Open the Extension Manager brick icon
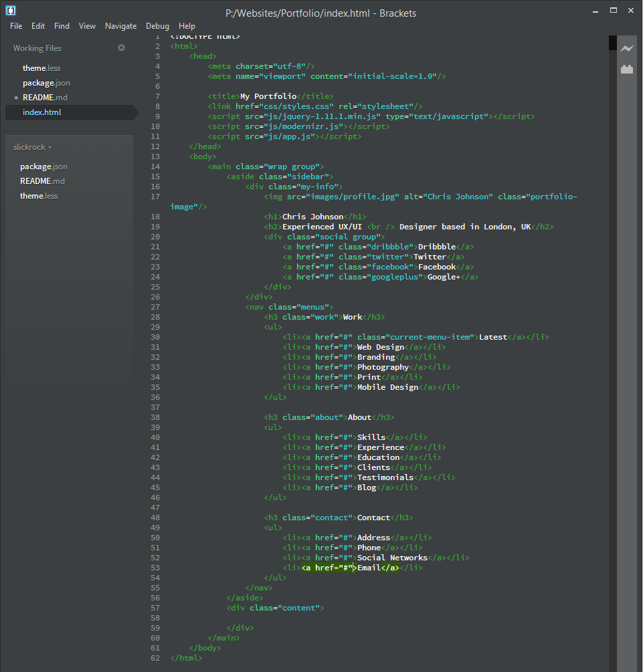The height and width of the screenshot is (672, 643). [x=627, y=69]
